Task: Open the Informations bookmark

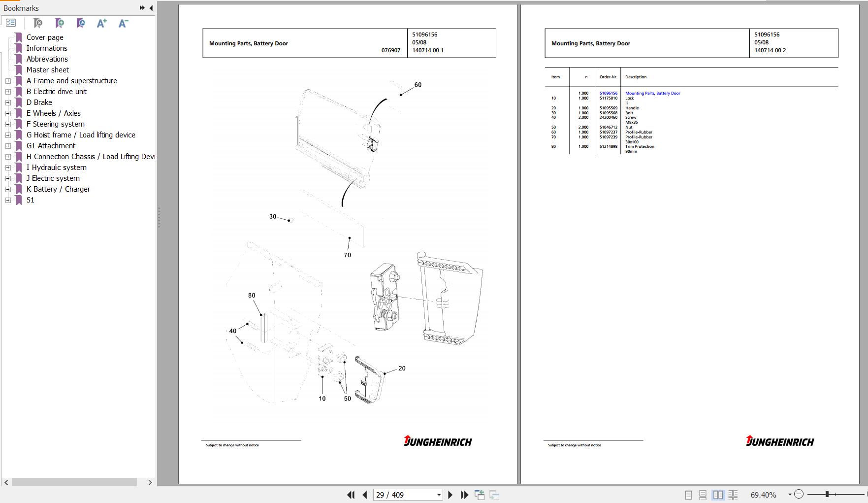Action: pos(47,48)
